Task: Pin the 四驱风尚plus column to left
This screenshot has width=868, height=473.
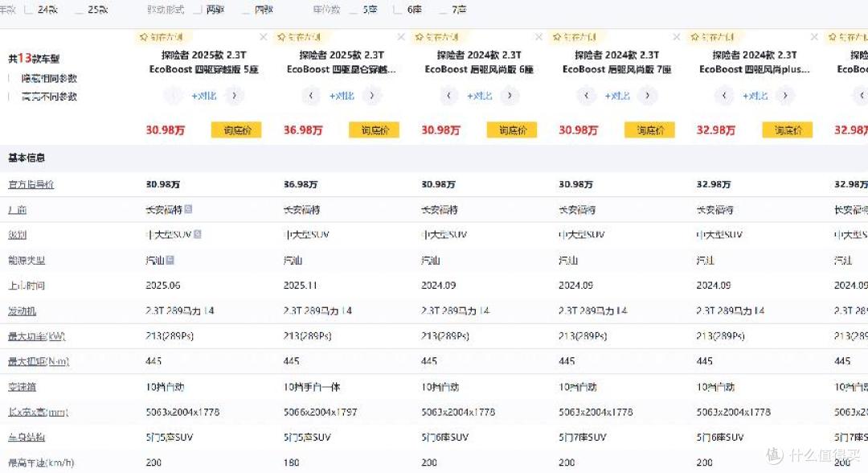Action: point(713,37)
